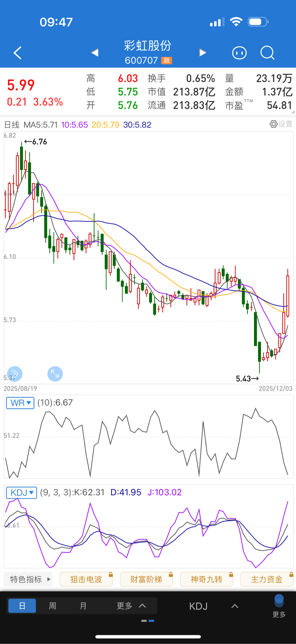Screen dimensions: 296x644
Task: Check the battery status icon
Action: pyautogui.click(x=258, y=22)
